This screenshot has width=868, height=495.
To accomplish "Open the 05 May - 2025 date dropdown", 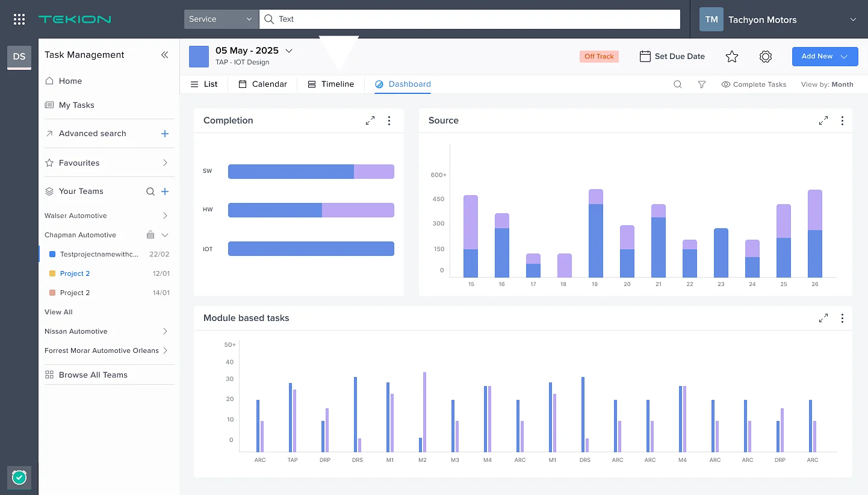I will click(289, 51).
